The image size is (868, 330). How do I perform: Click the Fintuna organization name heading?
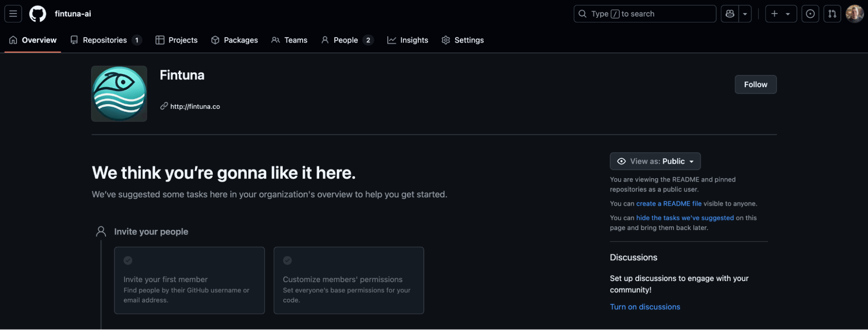coord(182,75)
